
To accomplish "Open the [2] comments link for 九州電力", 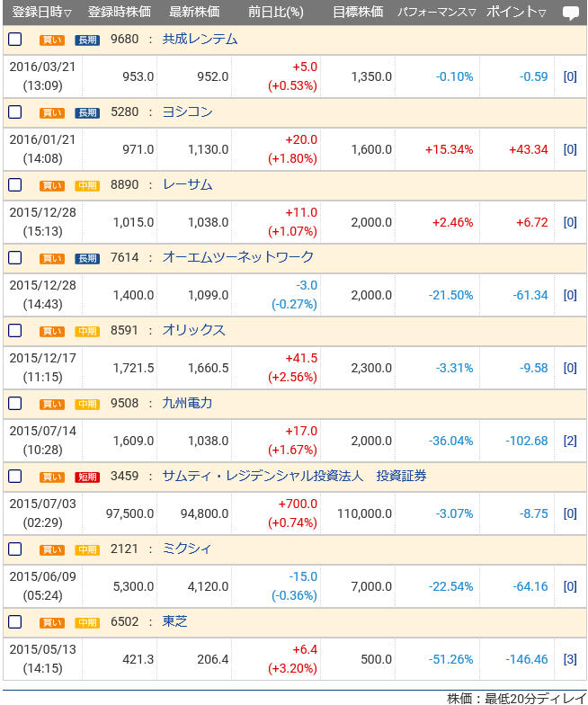I will point(570,441).
